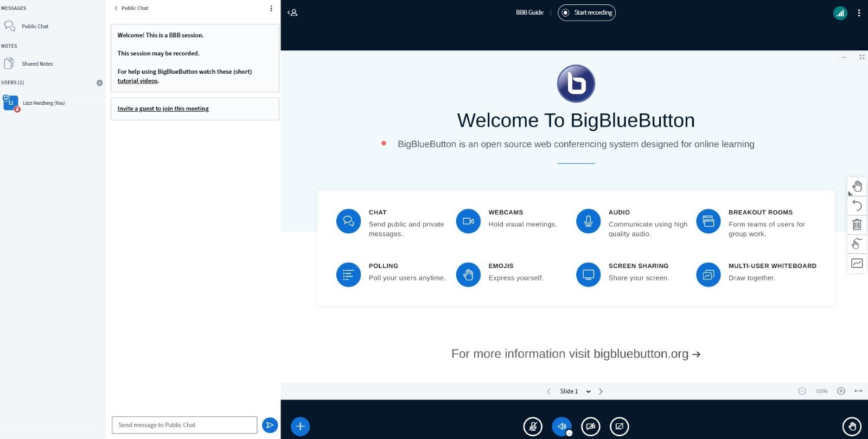Click the USERS (1) section header
This screenshot has width=868, height=439.
click(x=12, y=82)
